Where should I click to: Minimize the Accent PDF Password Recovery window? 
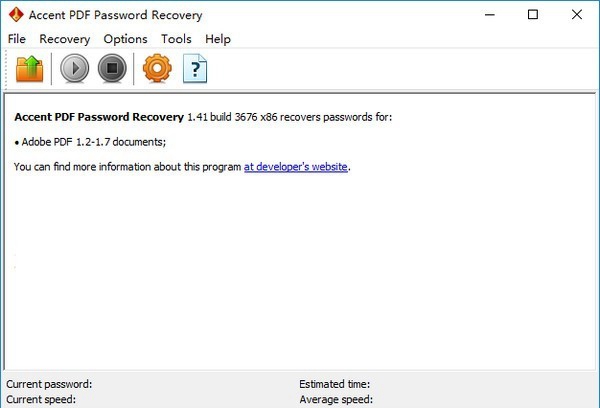point(490,15)
